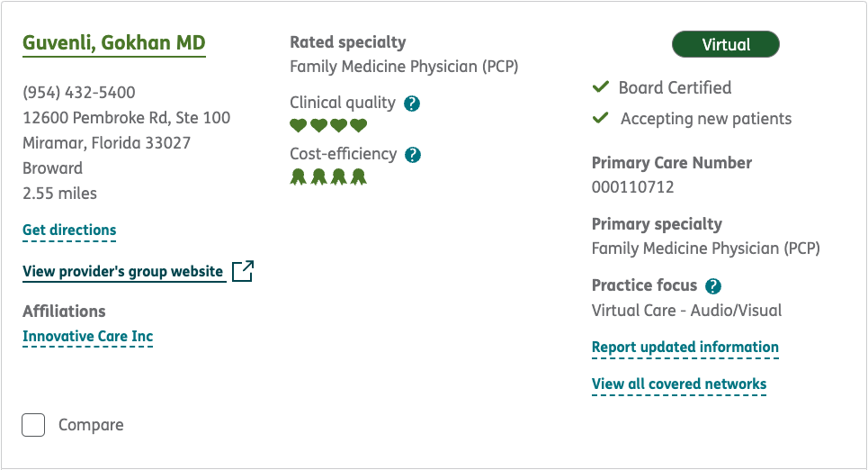The width and height of the screenshot is (868, 470).
Task: Click the clinical quality heart rating icons
Action: (328, 126)
